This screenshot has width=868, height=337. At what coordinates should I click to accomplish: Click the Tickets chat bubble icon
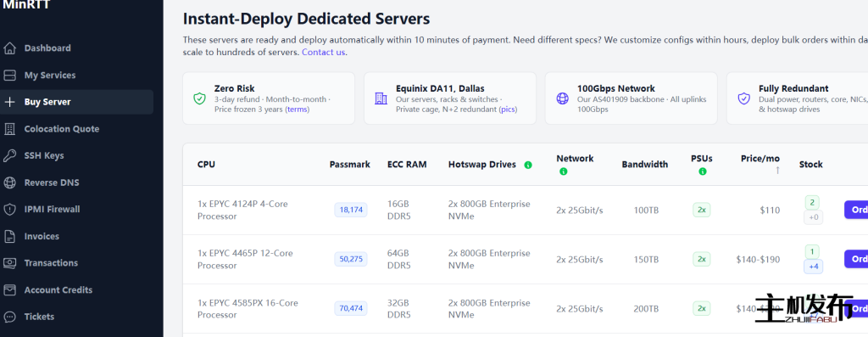tap(9, 317)
